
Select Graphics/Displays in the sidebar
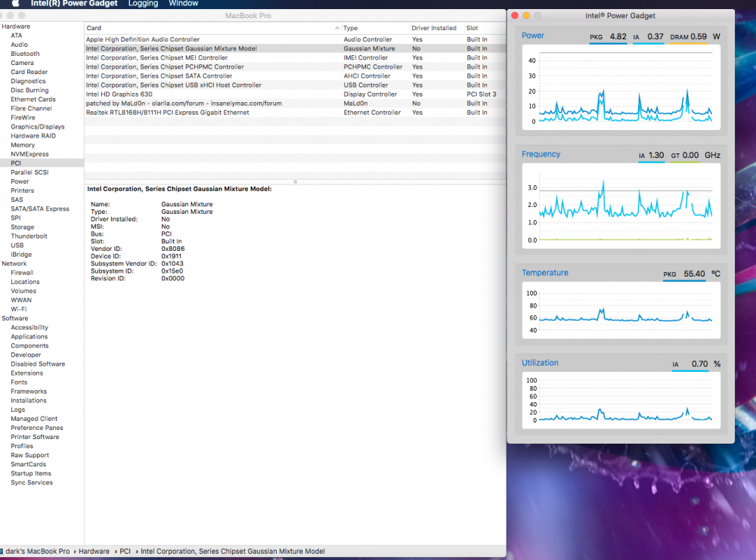coord(38,127)
